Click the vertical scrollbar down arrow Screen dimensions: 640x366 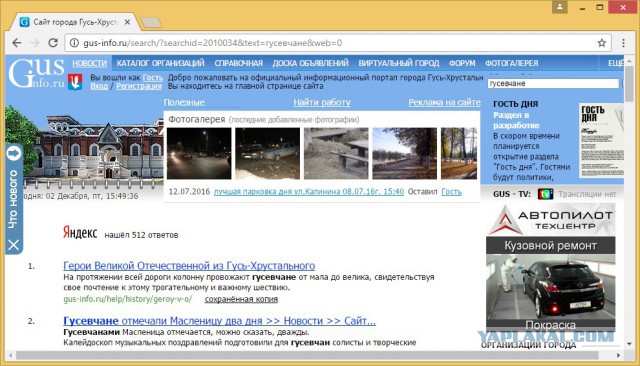(x=629, y=344)
